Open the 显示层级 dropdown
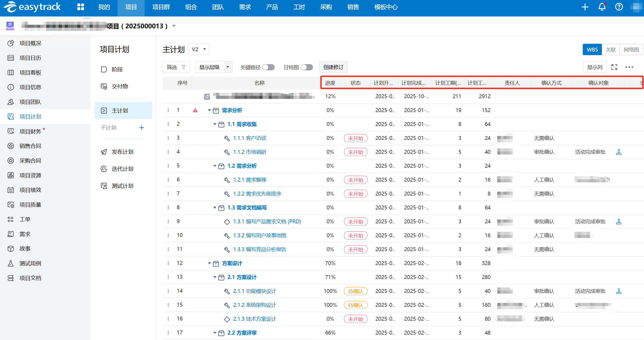The image size is (644, 340). tap(214, 67)
